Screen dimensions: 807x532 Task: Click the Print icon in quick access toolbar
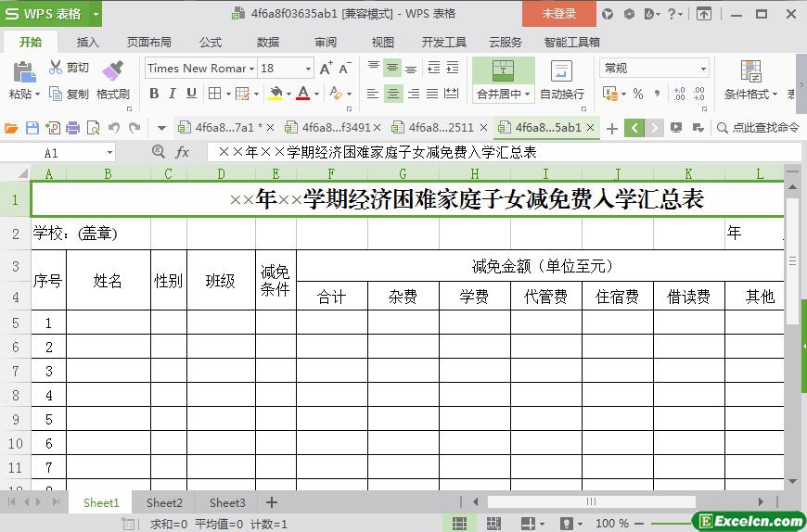[72, 128]
